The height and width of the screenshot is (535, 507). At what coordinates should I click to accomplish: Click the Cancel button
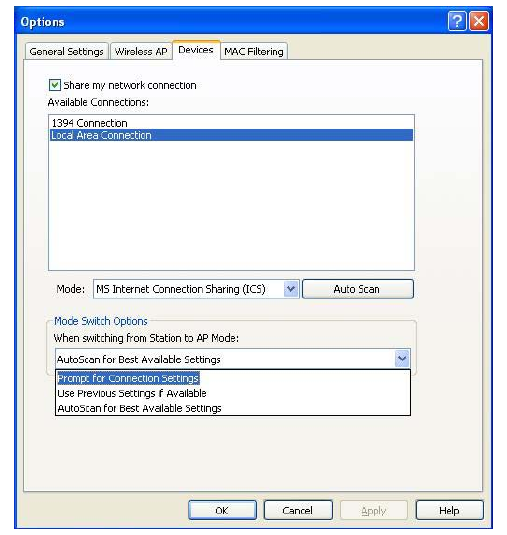[x=298, y=510]
